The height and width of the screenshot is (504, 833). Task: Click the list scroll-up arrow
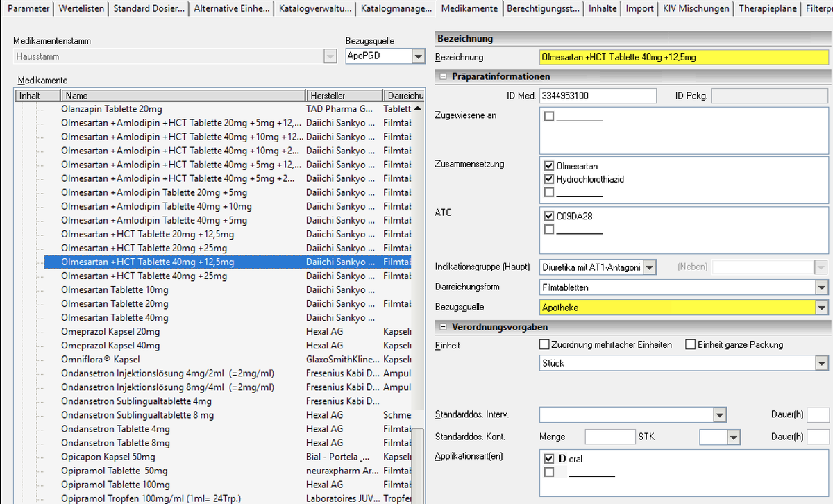417,109
